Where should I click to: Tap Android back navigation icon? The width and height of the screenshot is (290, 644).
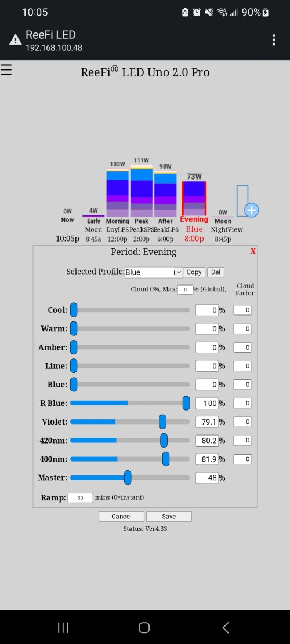click(x=226, y=627)
